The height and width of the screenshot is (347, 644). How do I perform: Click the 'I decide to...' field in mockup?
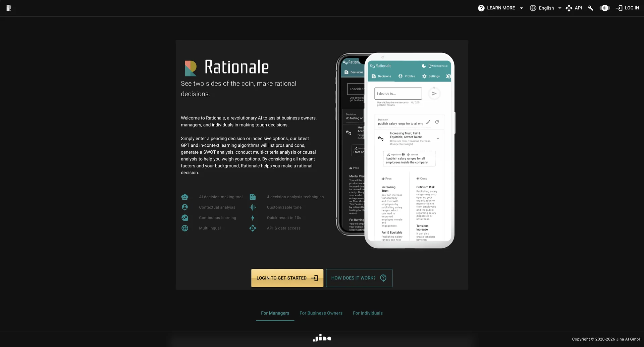(398, 94)
